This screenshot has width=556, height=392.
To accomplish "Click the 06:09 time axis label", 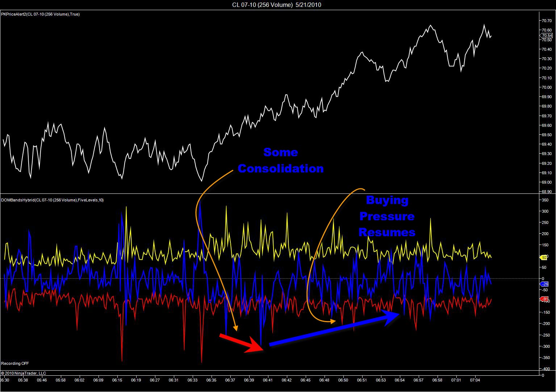I will (99, 380).
